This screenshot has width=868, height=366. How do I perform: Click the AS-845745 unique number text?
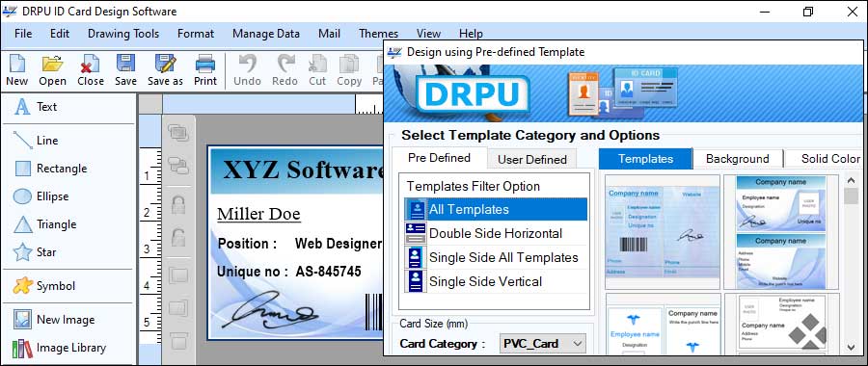coord(328,272)
